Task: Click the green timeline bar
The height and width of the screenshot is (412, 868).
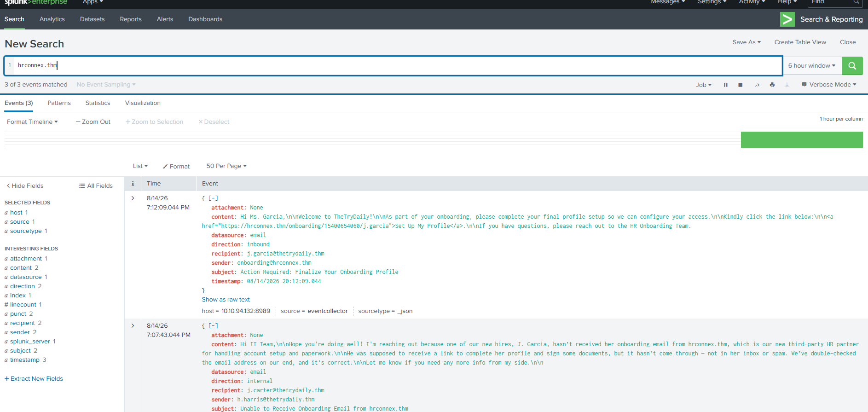Action: point(802,139)
